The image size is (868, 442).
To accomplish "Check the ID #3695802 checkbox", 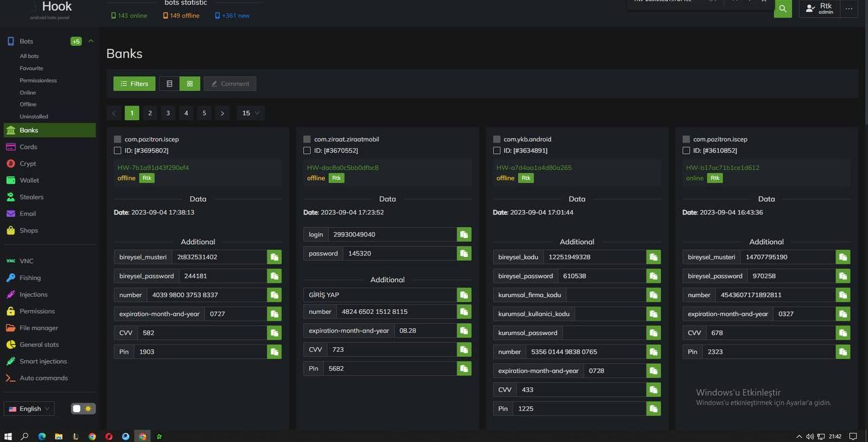I will [x=117, y=150].
